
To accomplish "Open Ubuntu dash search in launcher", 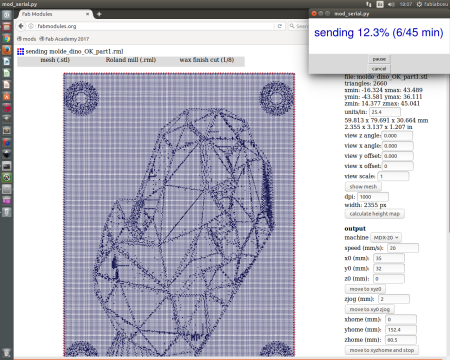I will (6, 15).
